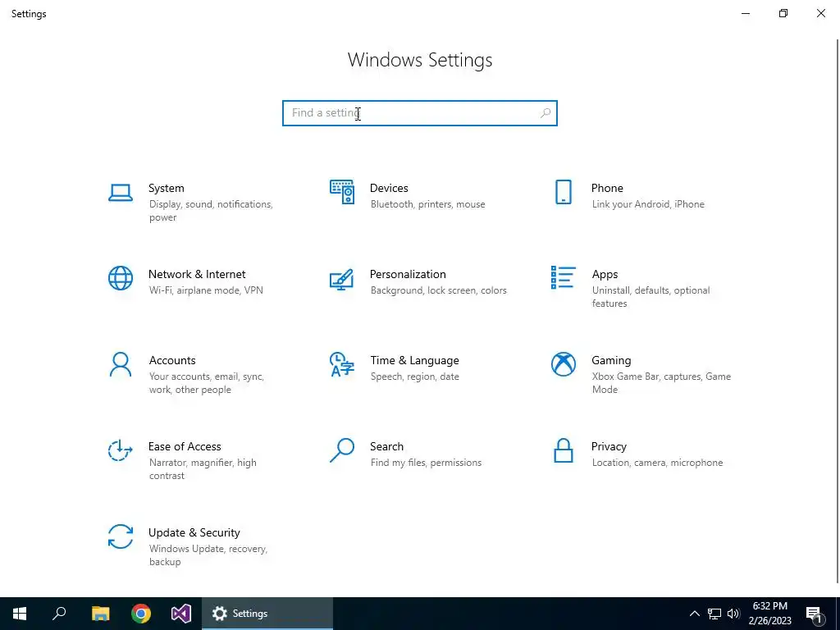The image size is (840, 630).
Task: Open the System settings title
Action: coord(166,188)
